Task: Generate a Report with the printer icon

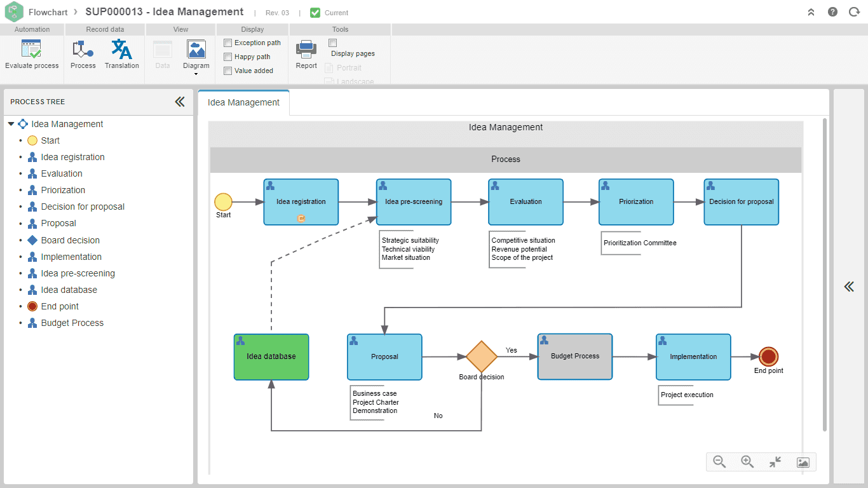Action: [x=306, y=50]
